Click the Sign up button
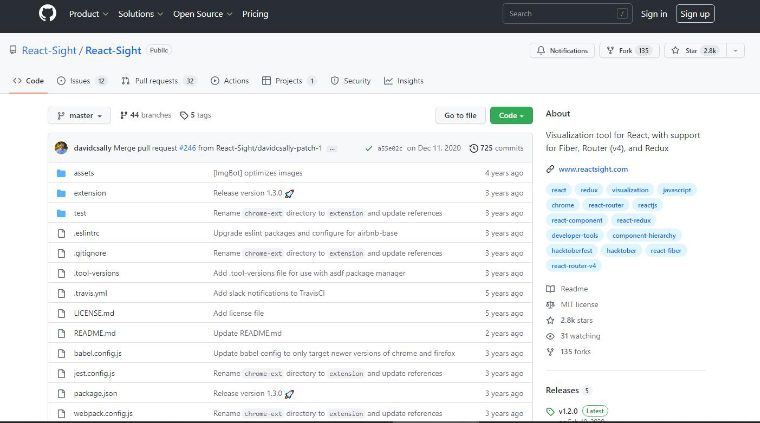The image size is (760, 423). (x=695, y=14)
